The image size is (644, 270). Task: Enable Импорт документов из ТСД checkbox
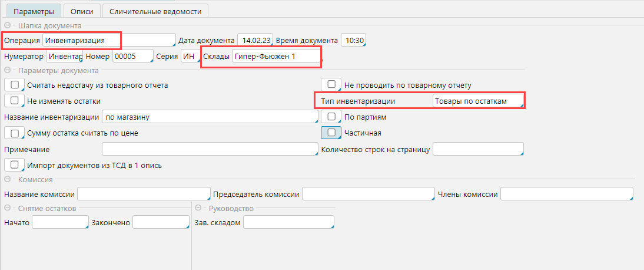pos(14,165)
